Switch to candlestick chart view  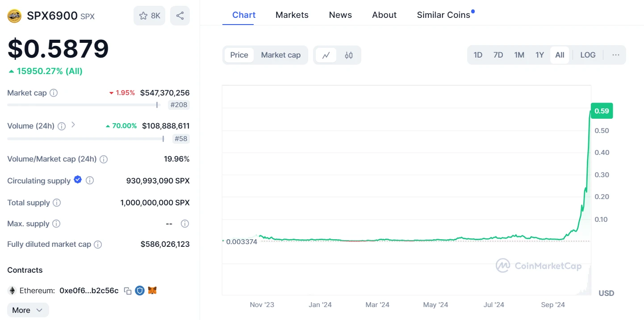tap(349, 55)
